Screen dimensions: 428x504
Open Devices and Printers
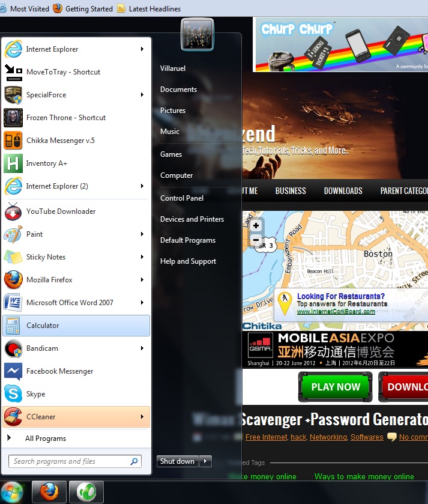click(192, 219)
